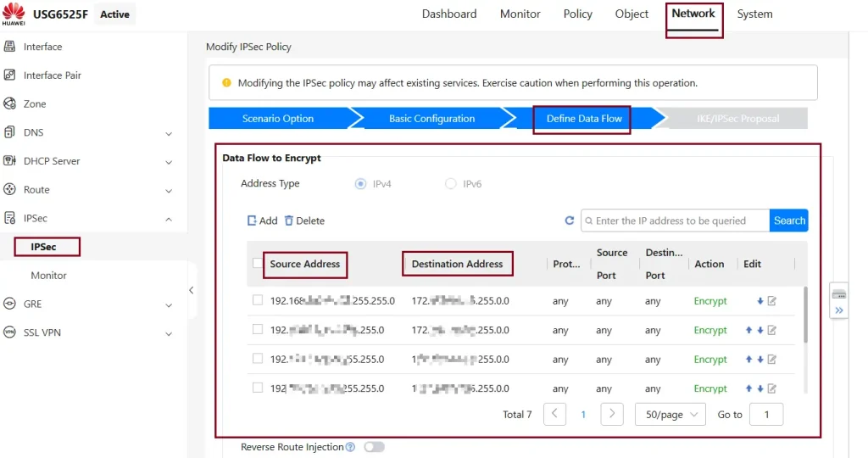Image resolution: width=868 pixels, height=458 pixels.
Task: Edit the third data flow row
Action: tap(772, 360)
